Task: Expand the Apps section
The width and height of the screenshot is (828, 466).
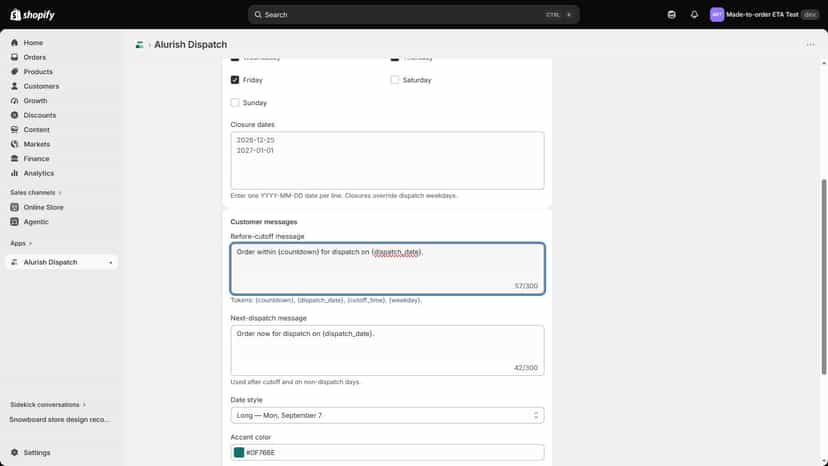Action: pyautogui.click(x=21, y=244)
